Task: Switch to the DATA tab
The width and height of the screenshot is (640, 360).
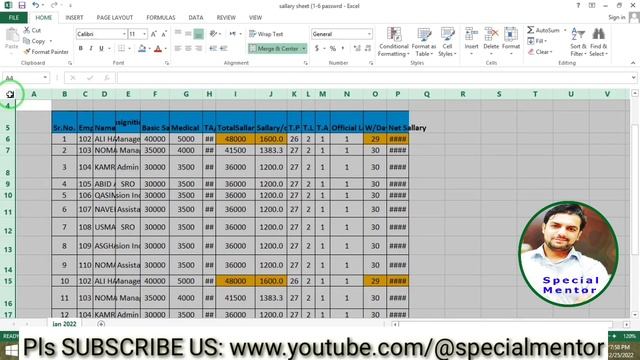Action: pos(196,18)
